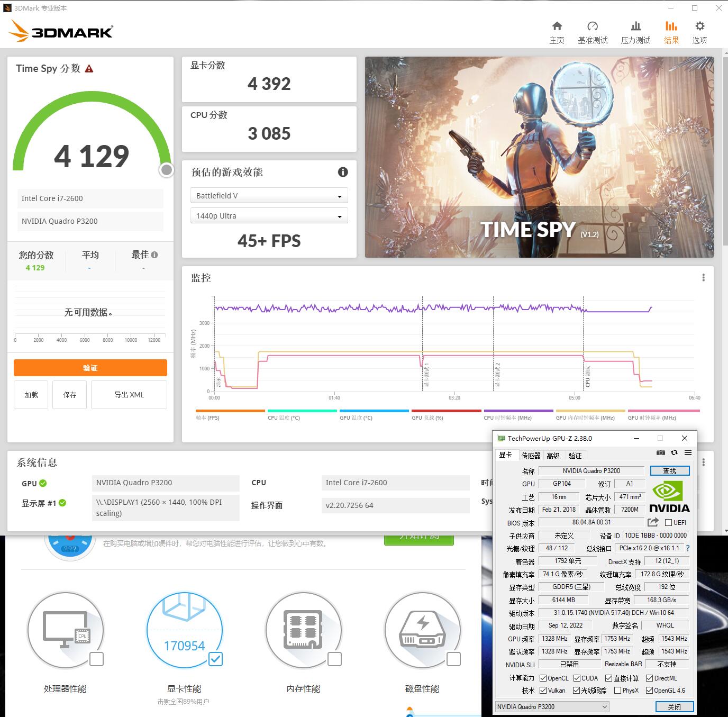
Task: Click the question mark beside 总线接口
Action: (x=688, y=549)
